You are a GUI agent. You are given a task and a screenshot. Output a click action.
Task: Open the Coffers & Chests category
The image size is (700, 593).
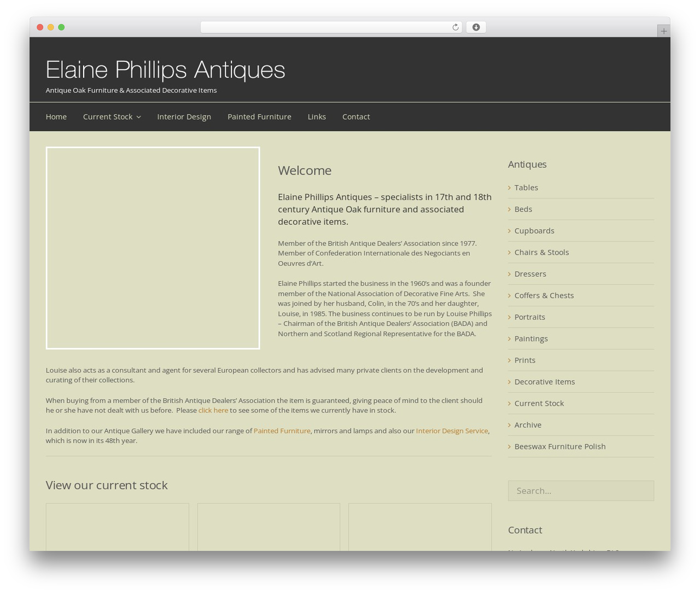544,295
